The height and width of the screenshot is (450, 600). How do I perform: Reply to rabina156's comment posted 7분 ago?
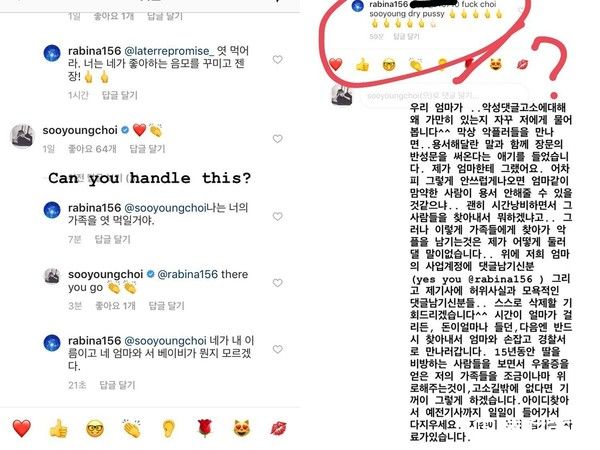tap(112, 240)
